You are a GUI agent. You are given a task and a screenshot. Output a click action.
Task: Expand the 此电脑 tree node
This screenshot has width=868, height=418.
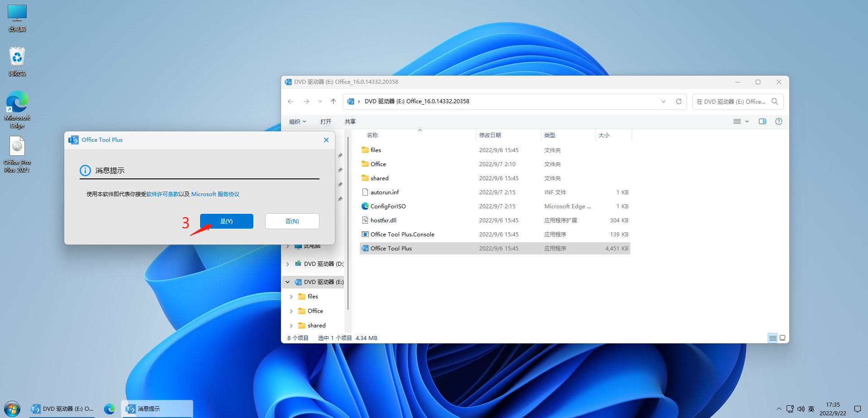(x=288, y=246)
